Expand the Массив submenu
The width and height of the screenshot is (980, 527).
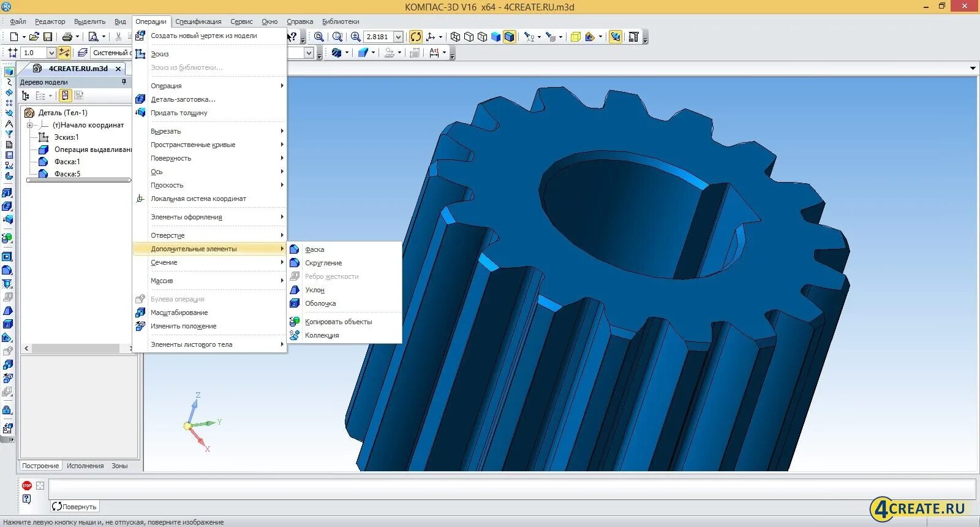pos(210,281)
